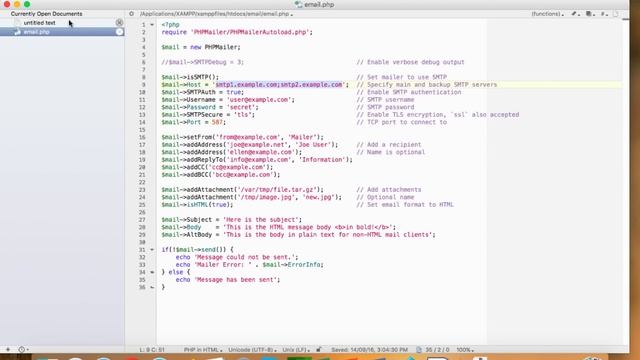Click the 'Enable verbose debug output' comment
Screen dimensions: 640x360
pos(411,62)
